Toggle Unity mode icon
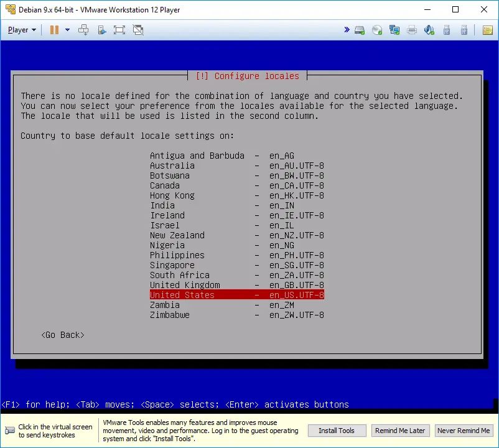Viewport: 499px width, 448px height. tap(138, 30)
